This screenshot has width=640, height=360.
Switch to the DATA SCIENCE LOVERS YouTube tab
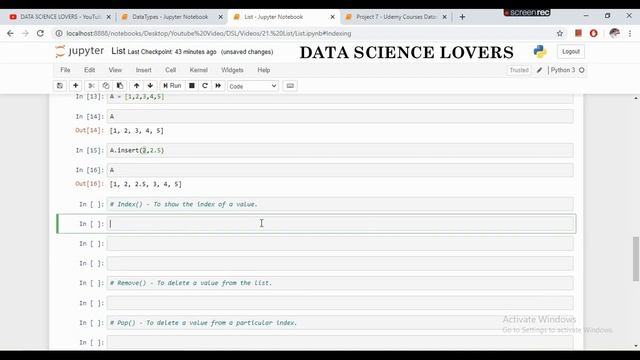[x=60, y=17]
